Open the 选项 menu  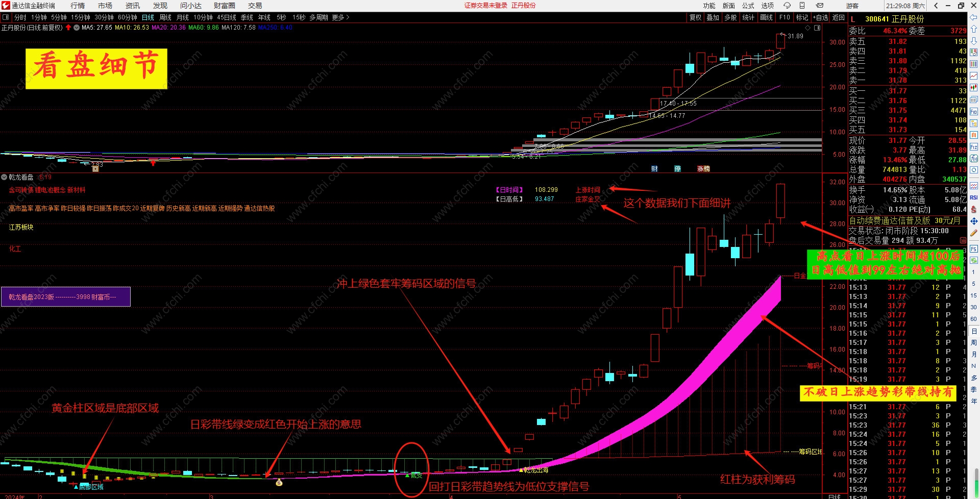768,6
